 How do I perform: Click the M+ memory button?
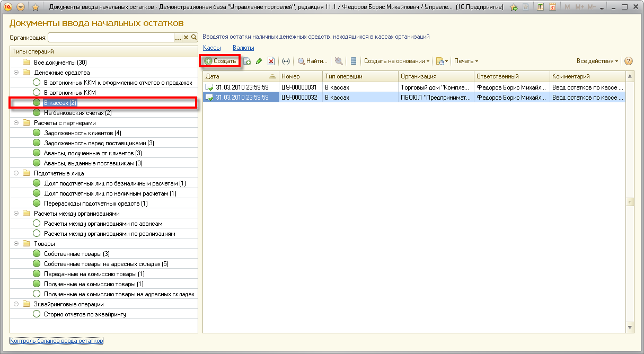579,7
